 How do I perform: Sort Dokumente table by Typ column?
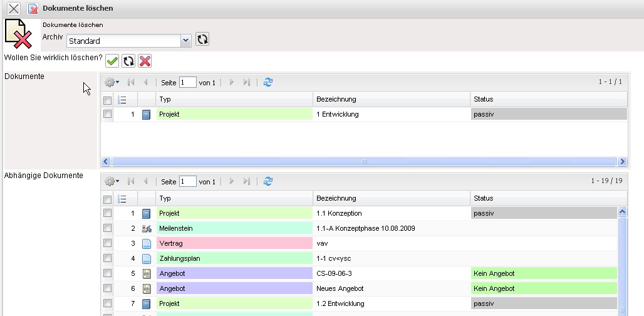click(x=234, y=99)
